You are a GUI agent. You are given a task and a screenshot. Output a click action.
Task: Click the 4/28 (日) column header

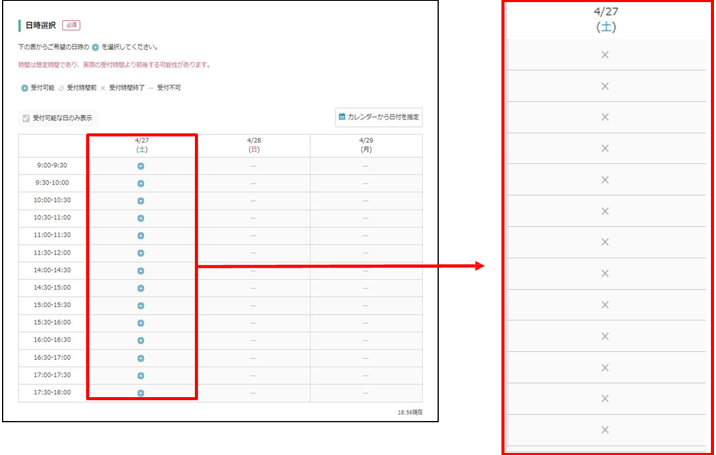253,145
